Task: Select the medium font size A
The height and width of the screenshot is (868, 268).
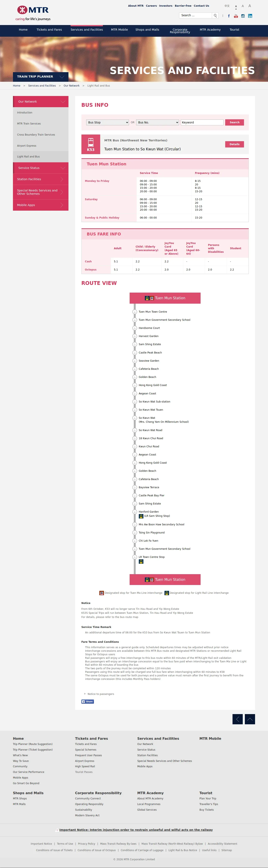Action: click(243, 6)
